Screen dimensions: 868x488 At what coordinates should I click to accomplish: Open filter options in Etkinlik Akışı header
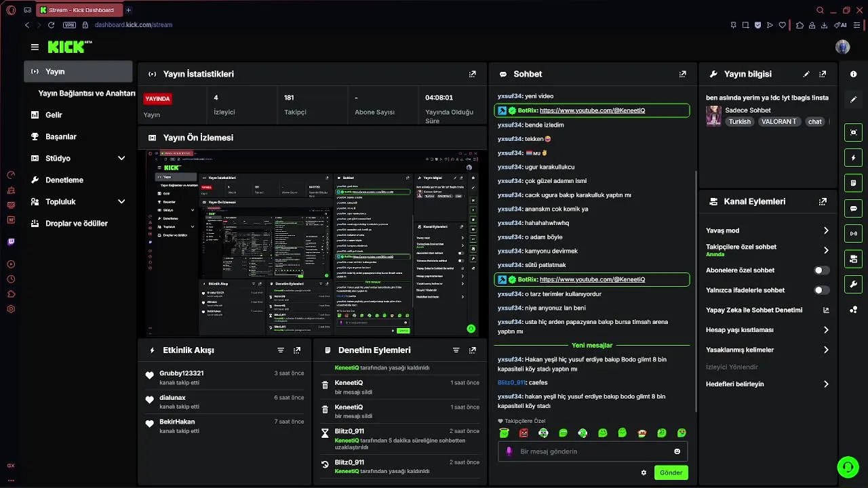point(281,350)
